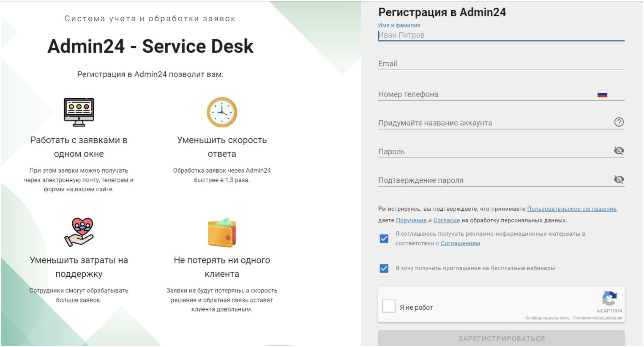Show password in Подтверждение пароля field
Viewport: 644px width, 347px height.
click(619, 179)
